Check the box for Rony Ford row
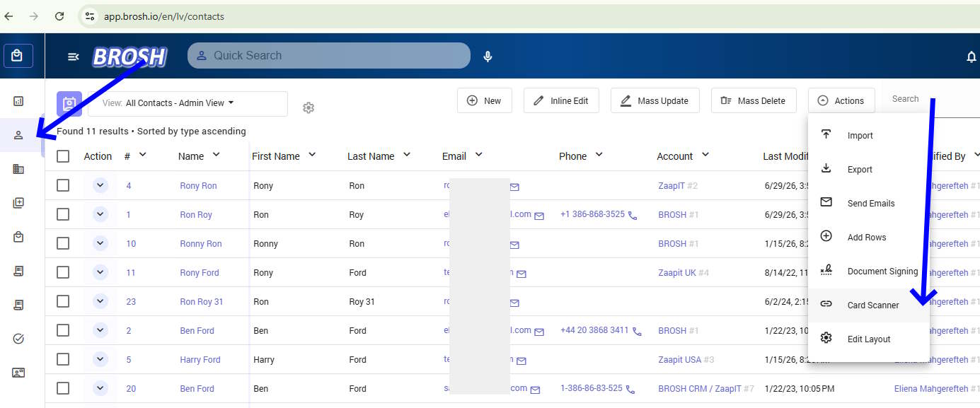 click(x=63, y=272)
